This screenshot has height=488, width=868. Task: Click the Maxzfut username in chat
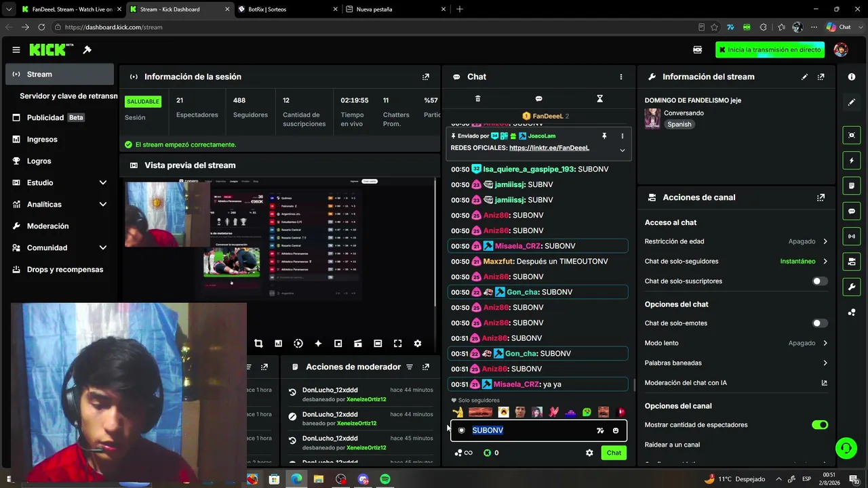(x=498, y=262)
